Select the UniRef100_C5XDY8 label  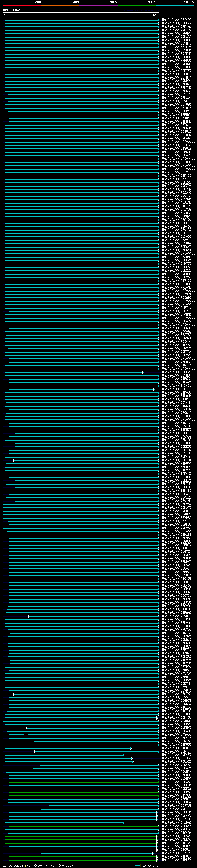click(x=176, y=118)
